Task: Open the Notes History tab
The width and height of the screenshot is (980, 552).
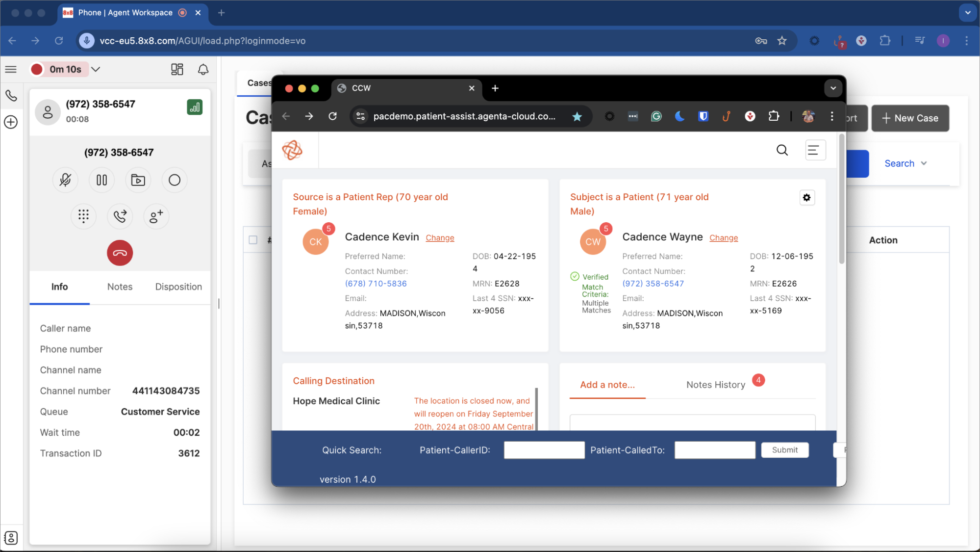Action: tap(716, 385)
